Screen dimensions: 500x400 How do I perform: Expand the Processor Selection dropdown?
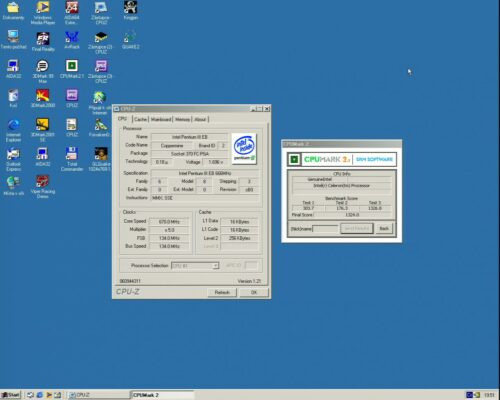tap(216, 266)
